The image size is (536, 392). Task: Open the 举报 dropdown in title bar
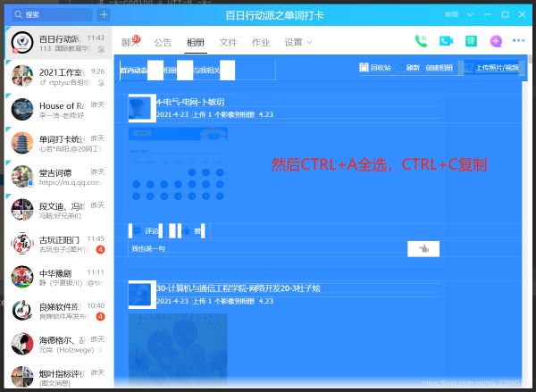pyautogui.click(x=457, y=15)
